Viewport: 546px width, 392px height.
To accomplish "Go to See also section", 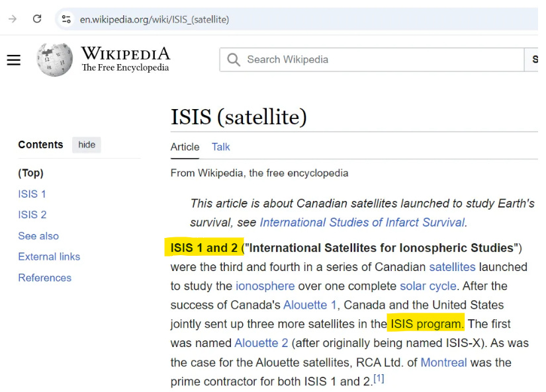I will (38, 236).
